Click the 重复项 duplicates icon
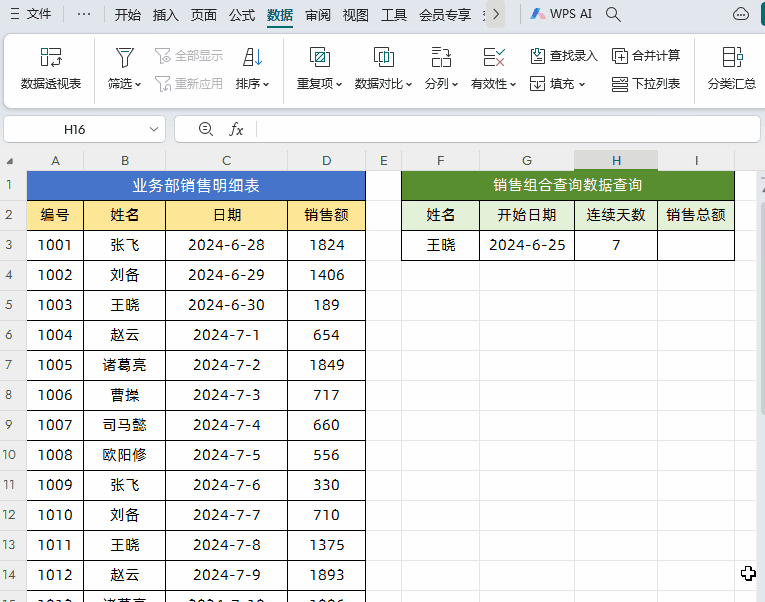 tap(319, 57)
